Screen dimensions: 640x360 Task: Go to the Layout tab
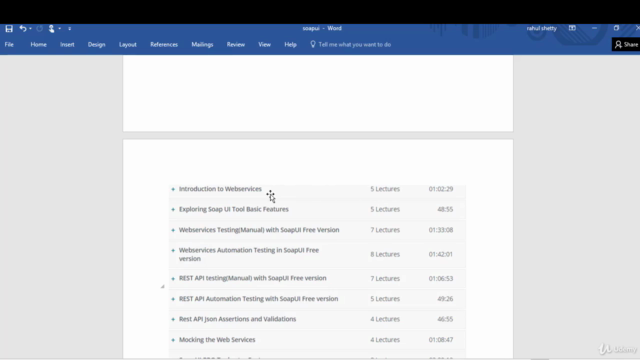coord(128,44)
